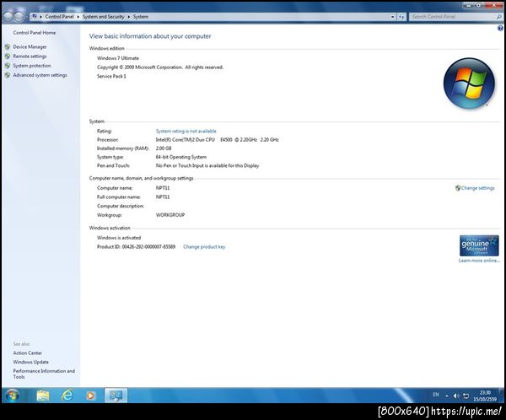Image resolution: width=506 pixels, height=420 pixels.
Task: Click the address bar refresh button
Action: 401,17
